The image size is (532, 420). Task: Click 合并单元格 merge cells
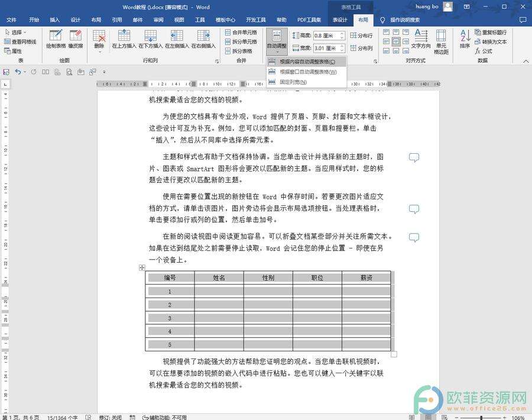click(x=241, y=33)
